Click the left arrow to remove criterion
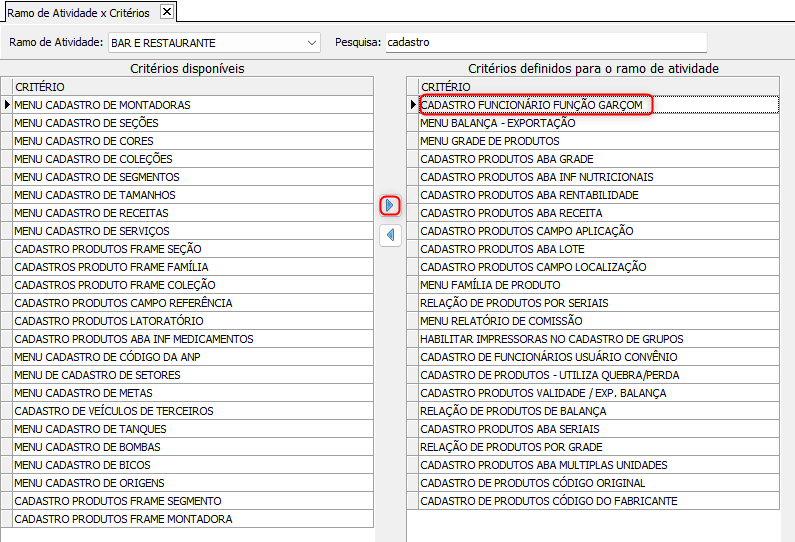Image resolution: width=795 pixels, height=542 pixels. (x=390, y=235)
